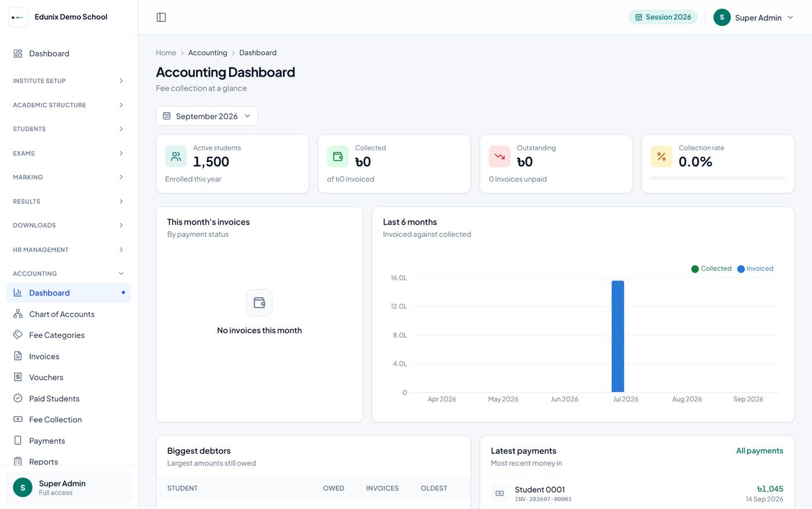Screen dimensions: 812x509
Task: Click the Edunix Demo School logo
Action: (18, 17)
